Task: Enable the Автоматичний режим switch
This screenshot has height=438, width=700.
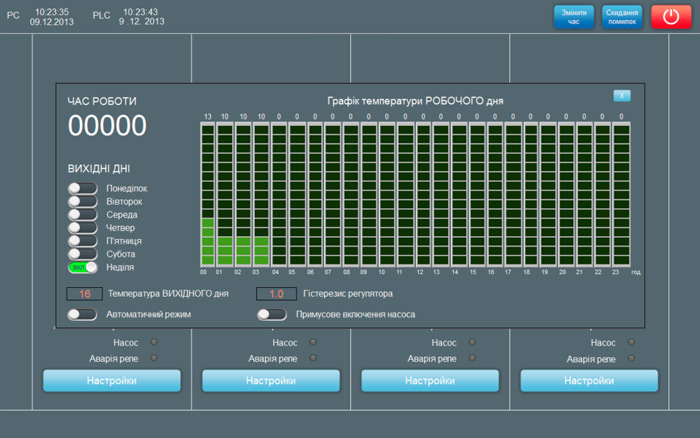Action: point(82,314)
